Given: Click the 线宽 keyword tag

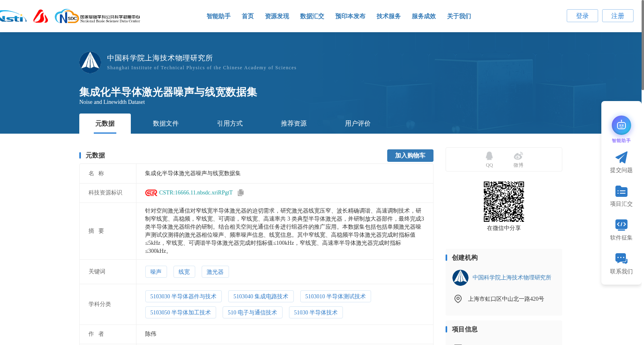Looking at the screenshot, I should click(184, 272).
